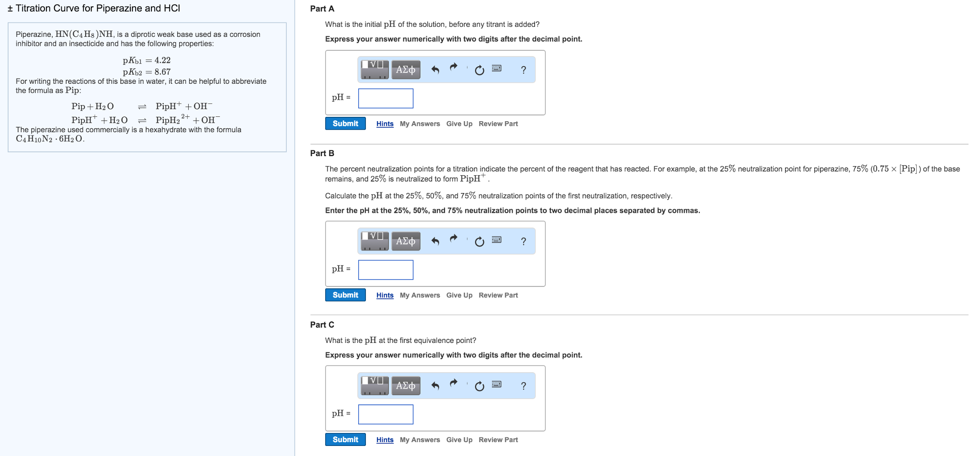Click the redo arrow in Part B
980x456 pixels.
(x=454, y=238)
